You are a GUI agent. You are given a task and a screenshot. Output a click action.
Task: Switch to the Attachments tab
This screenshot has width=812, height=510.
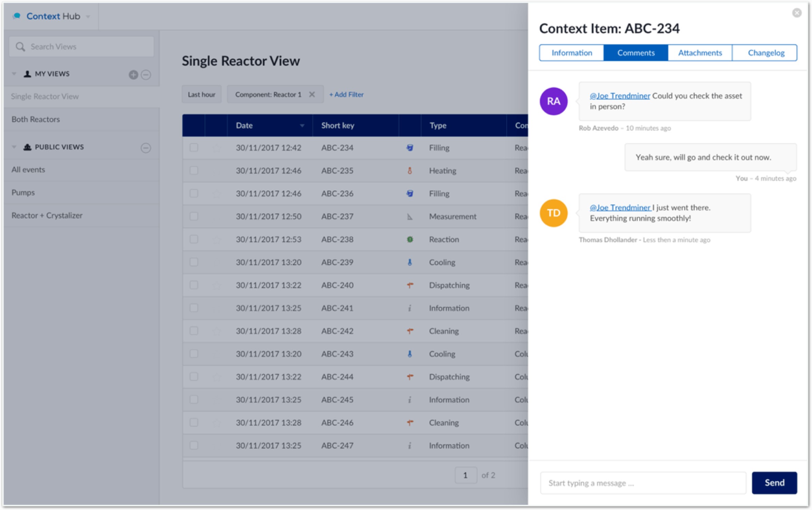(x=700, y=53)
